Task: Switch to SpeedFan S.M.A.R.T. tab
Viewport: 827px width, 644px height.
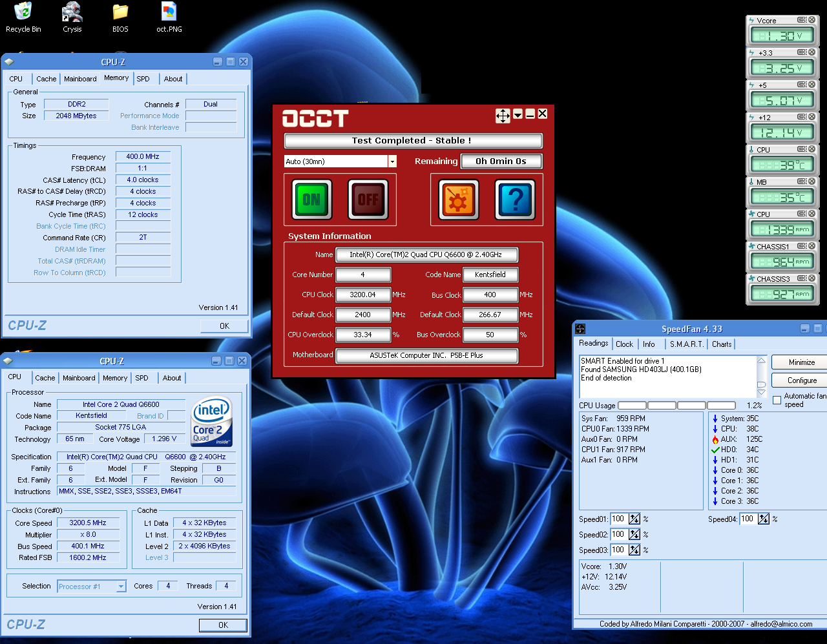Action: point(687,344)
